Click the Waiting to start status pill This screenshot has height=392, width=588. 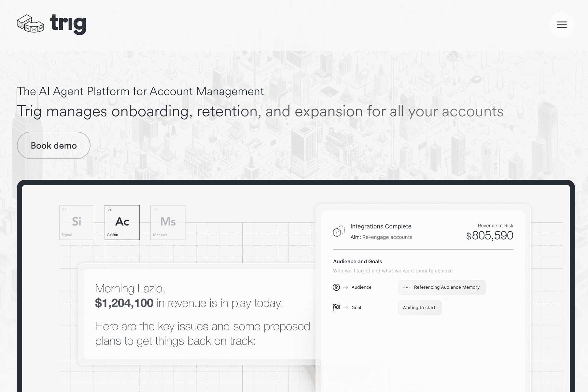pyautogui.click(x=419, y=307)
